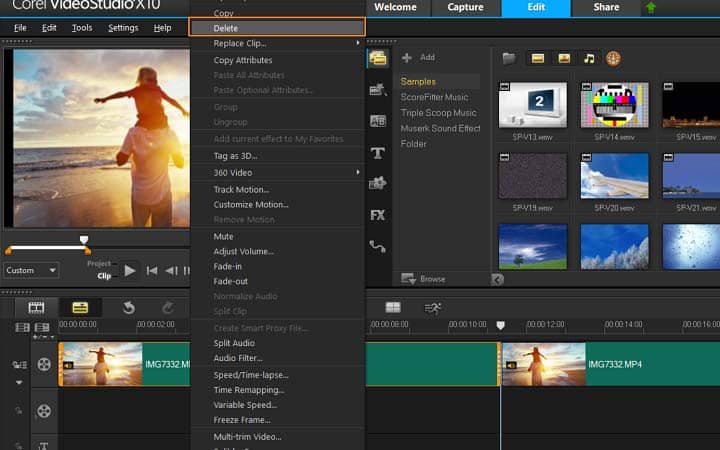Viewport: 720px width, 450px height.
Task: Select Delete in the context menu
Action: [x=277, y=28]
